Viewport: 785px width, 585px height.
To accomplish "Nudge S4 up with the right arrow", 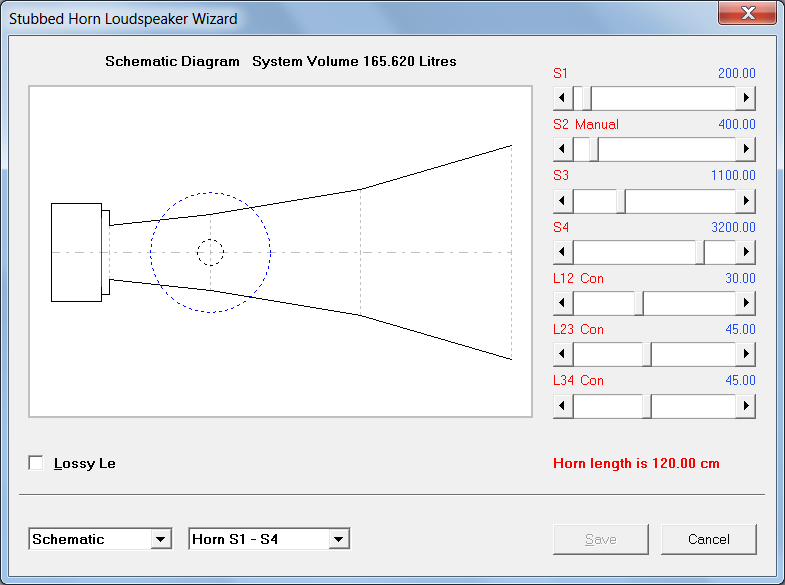I will (x=745, y=252).
